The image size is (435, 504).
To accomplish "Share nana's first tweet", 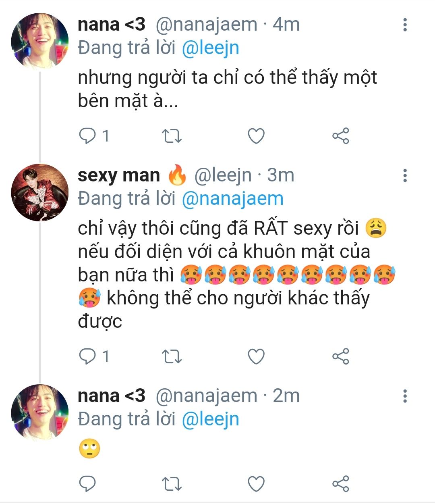I will tap(340, 136).
